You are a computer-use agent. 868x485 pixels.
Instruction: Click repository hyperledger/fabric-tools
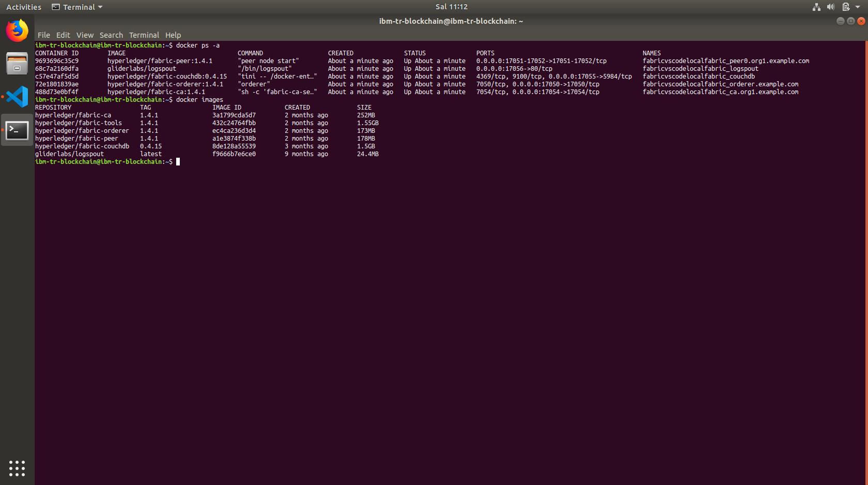pos(79,123)
